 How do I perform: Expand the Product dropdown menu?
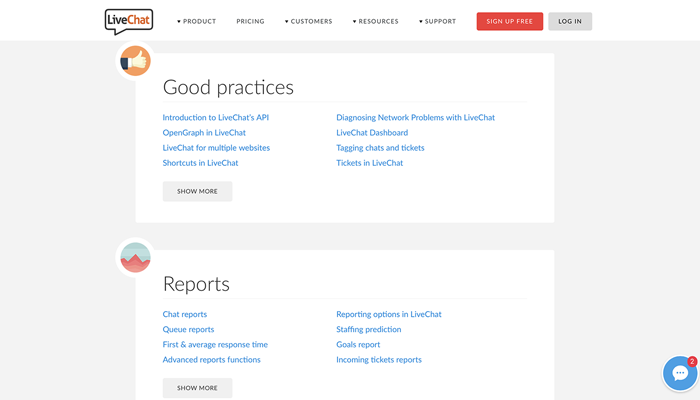click(196, 21)
